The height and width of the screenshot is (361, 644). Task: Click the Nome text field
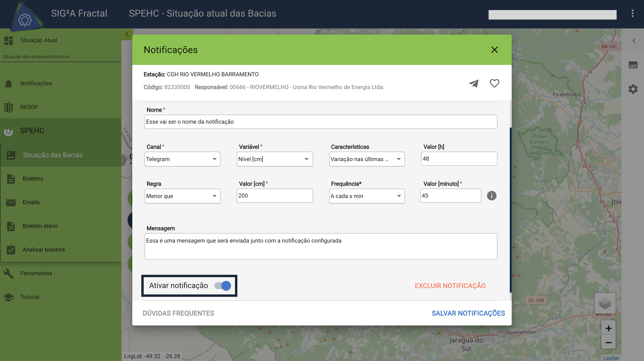coord(321,122)
